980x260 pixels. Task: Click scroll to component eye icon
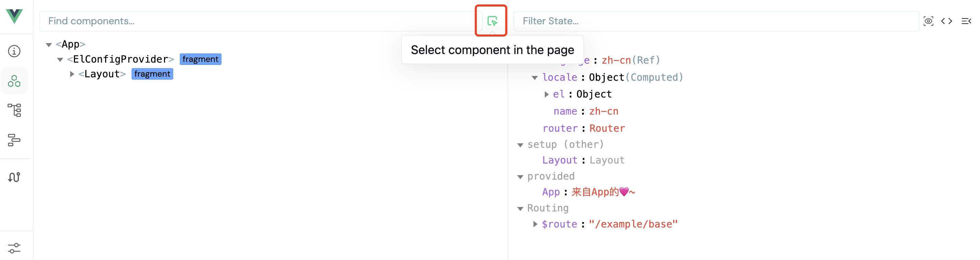(x=928, y=21)
